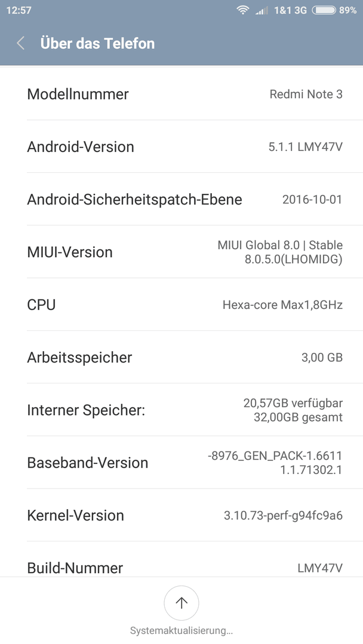Tap the battery indicator icon
363x644 pixels.
point(324,10)
